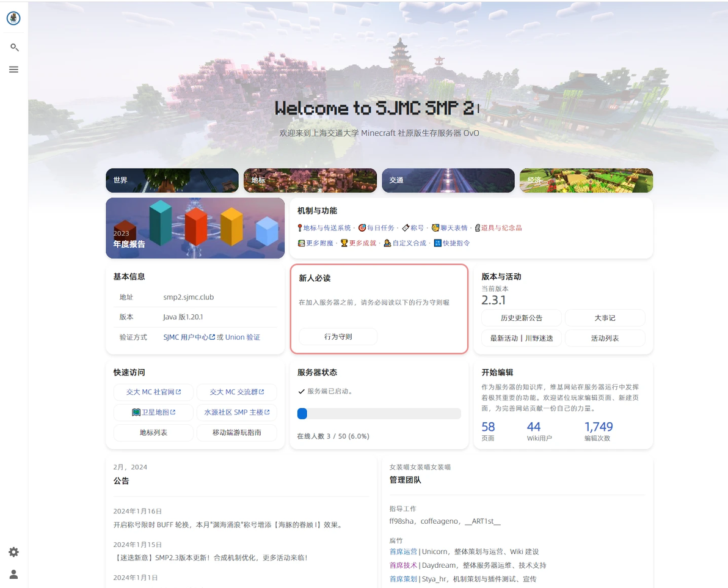The image size is (728, 588).
Task: Click the 在线人数 3 / 50 text
Action: click(x=333, y=436)
